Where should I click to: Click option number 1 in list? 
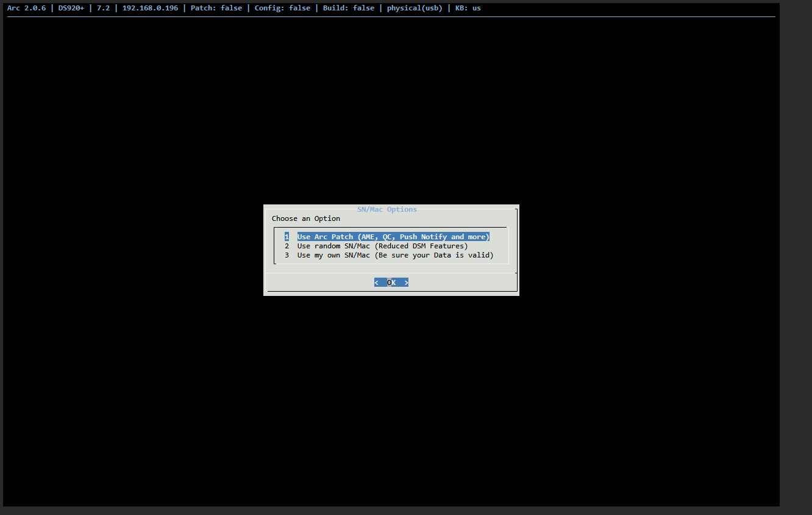pyautogui.click(x=287, y=237)
